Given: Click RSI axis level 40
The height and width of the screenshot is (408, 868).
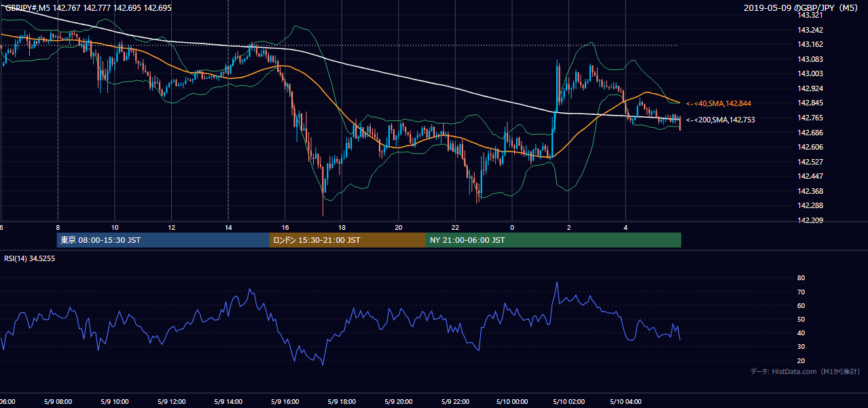Looking at the screenshot, I should [x=801, y=333].
